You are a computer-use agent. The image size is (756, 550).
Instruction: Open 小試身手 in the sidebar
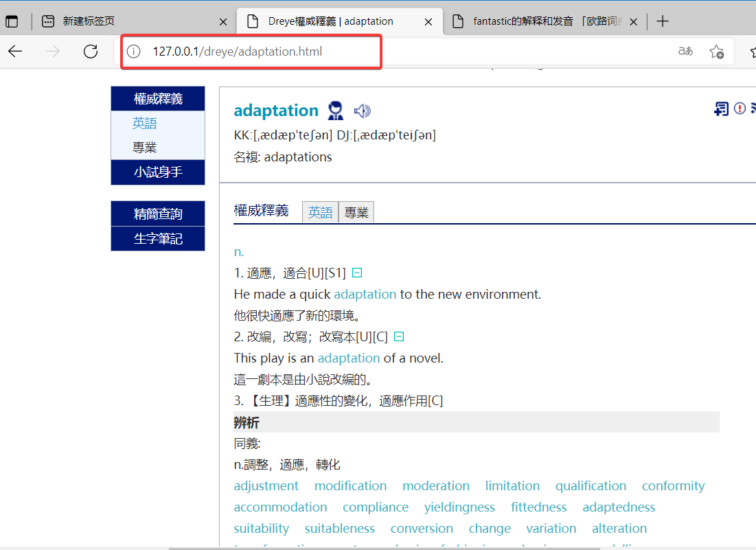(158, 172)
